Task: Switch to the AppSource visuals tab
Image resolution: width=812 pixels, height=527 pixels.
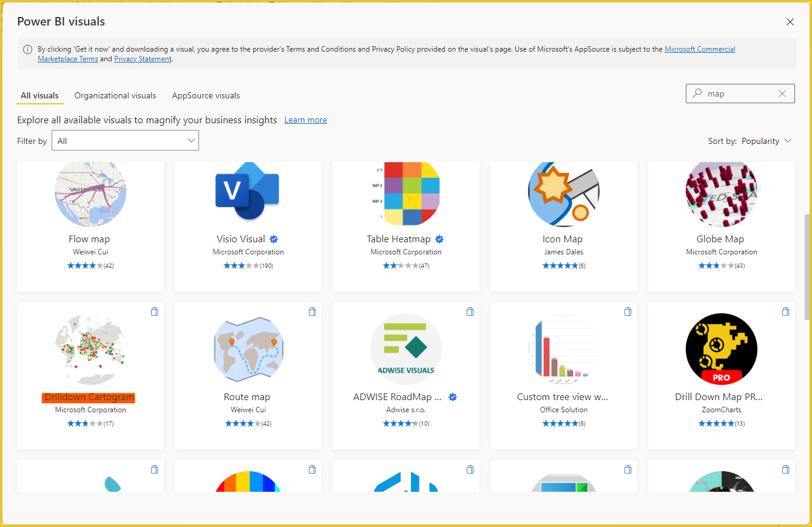Action: click(x=206, y=95)
